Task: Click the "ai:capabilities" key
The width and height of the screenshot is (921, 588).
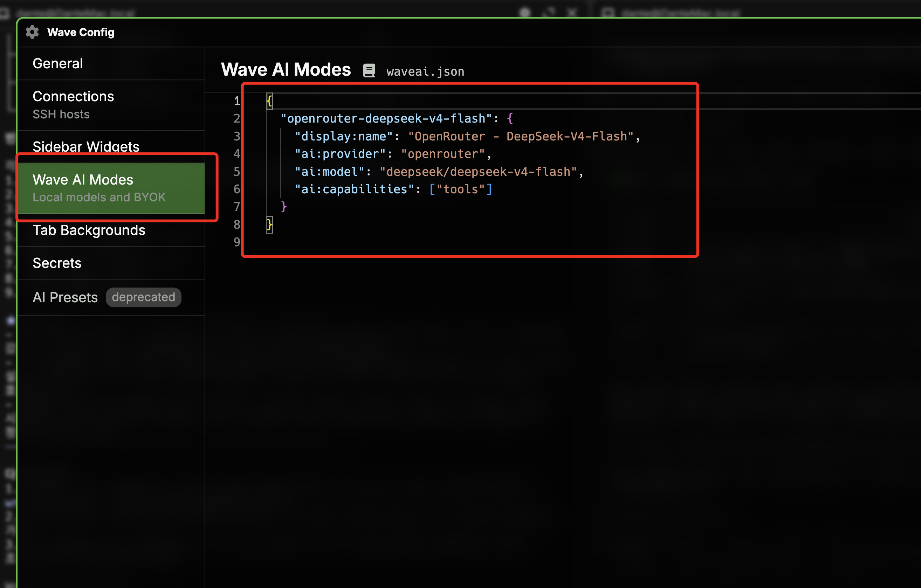Action: 354,189
